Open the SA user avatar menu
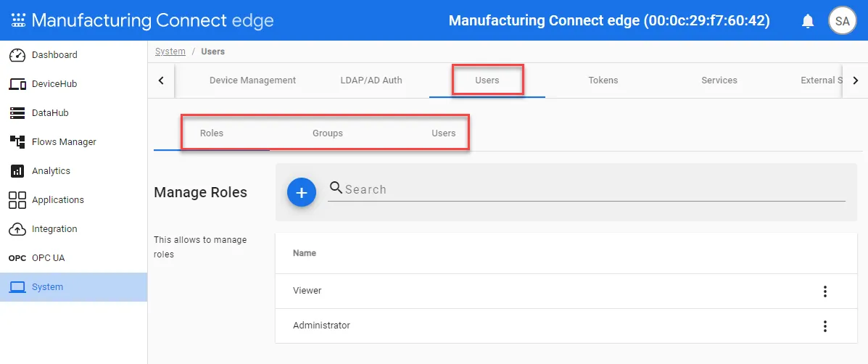Image resolution: width=868 pixels, height=364 pixels. click(842, 21)
